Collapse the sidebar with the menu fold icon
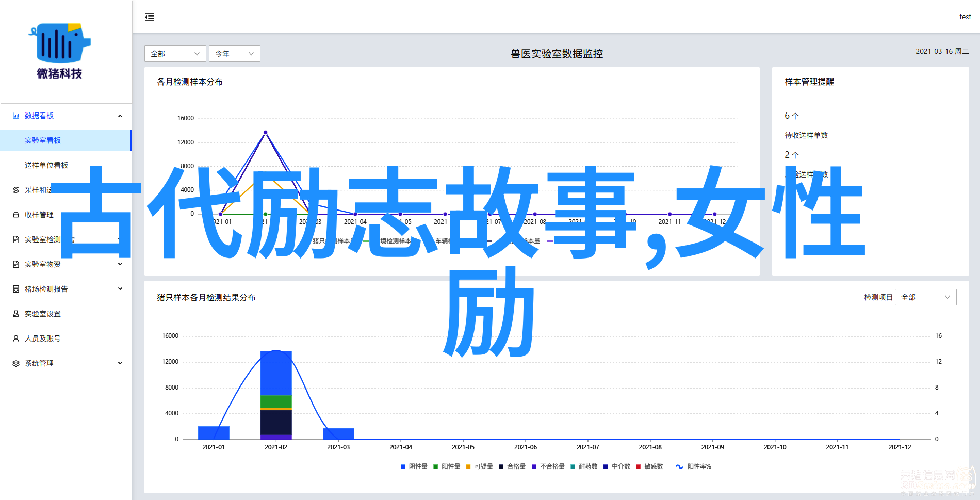The height and width of the screenshot is (500, 980). 150,17
